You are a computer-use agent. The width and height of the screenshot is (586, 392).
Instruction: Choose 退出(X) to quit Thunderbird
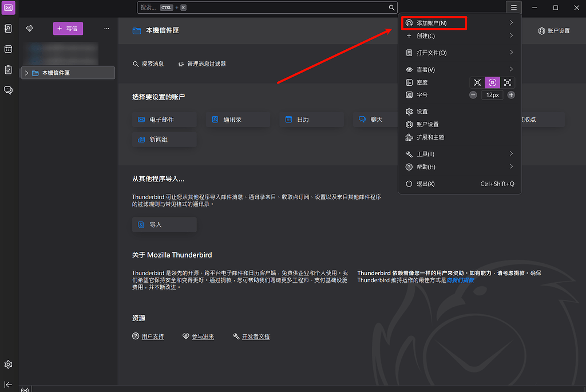(x=460, y=184)
